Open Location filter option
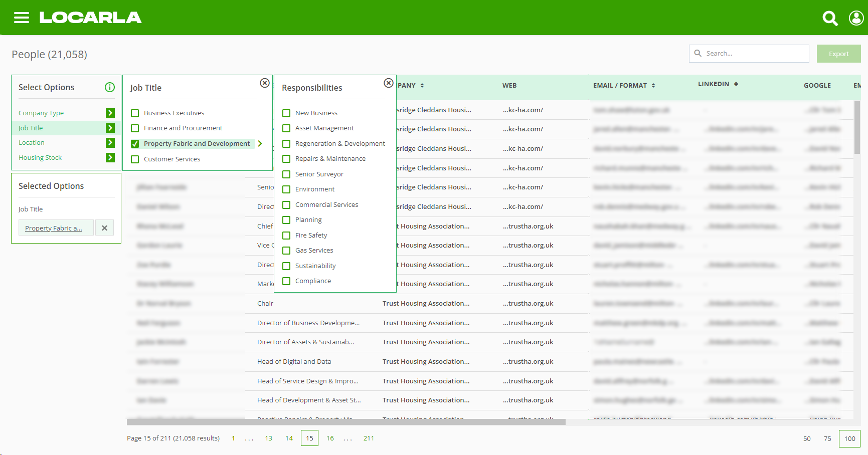 coord(32,143)
